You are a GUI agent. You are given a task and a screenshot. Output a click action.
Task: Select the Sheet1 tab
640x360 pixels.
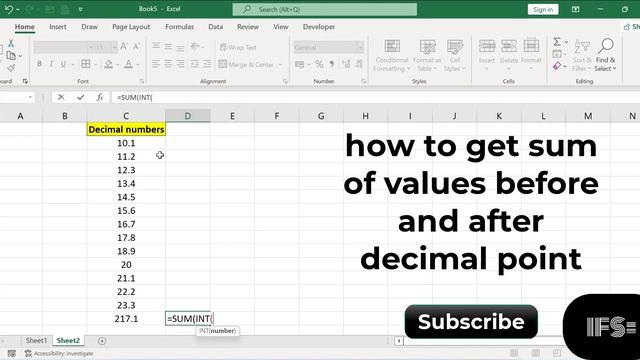coord(36,340)
